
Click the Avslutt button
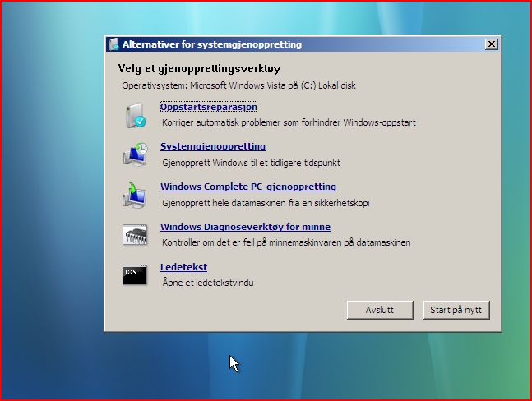[380, 310]
